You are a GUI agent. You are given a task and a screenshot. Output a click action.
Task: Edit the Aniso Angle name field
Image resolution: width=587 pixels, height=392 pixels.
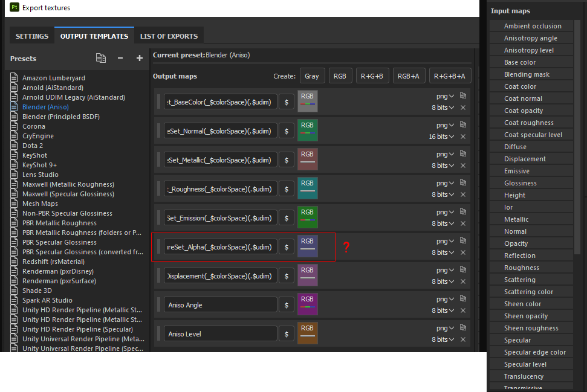221,305
